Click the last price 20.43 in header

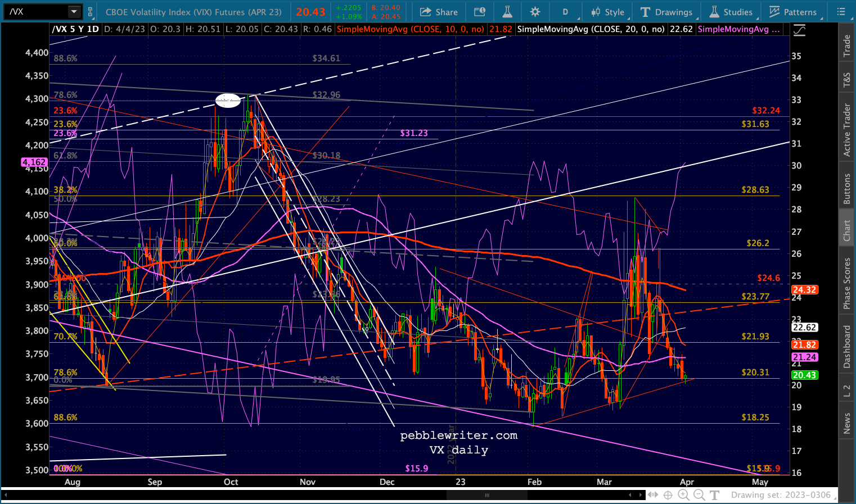(x=311, y=12)
